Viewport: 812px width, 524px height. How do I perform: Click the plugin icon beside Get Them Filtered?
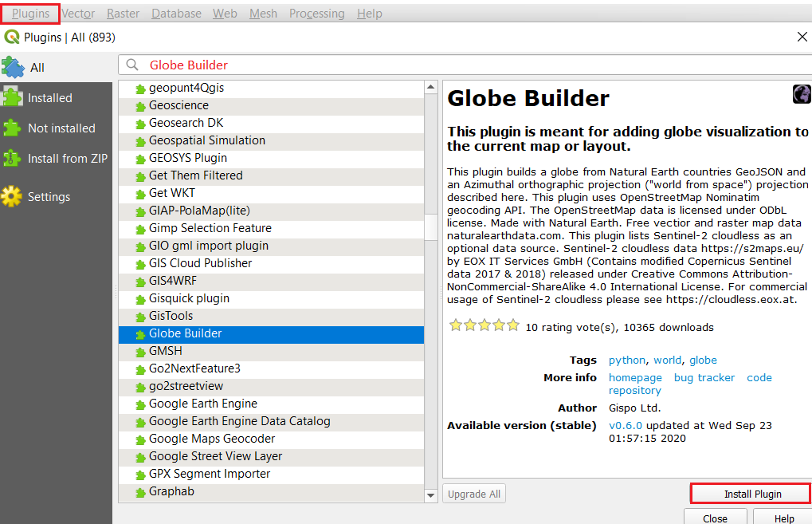pyautogui.click(x=139, y=177)
